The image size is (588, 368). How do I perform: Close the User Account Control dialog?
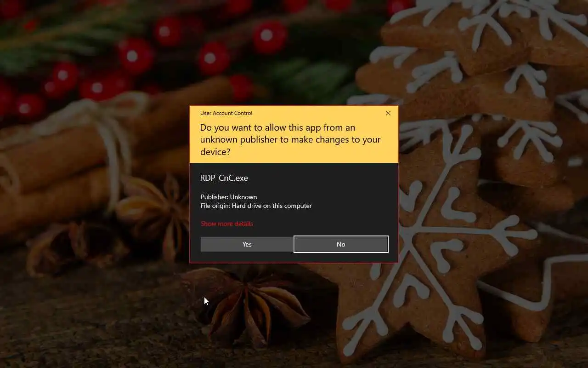point(388,113)
